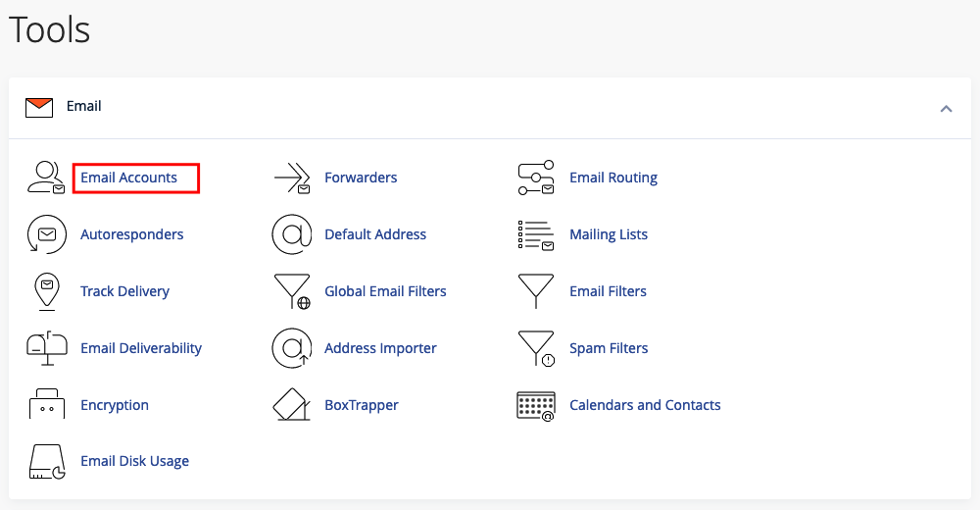The image size is (980, 510).
Task: Open the Encryption link
Action: (x=115, y=405)
